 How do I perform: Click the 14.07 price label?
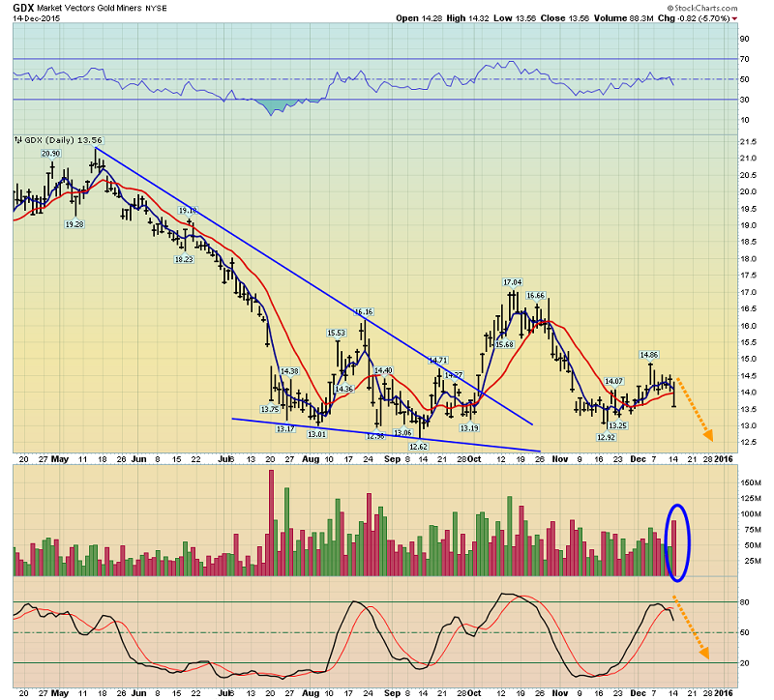614,381
